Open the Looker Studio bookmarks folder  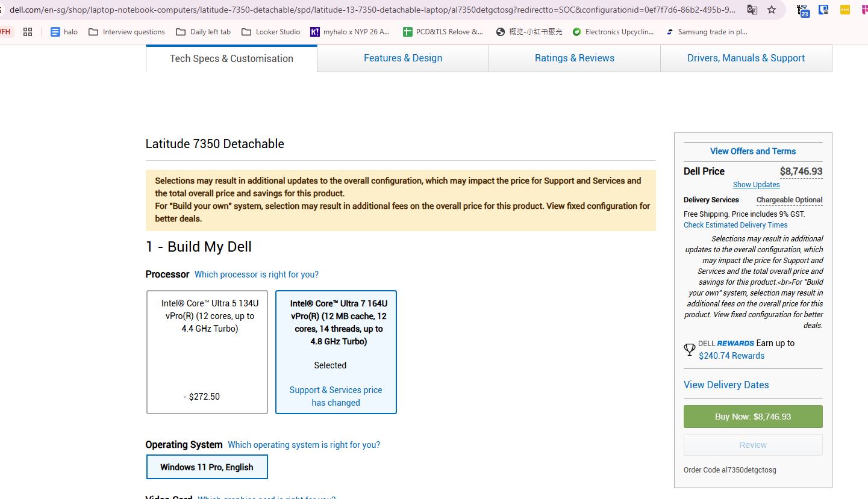(x=270, y=32)
